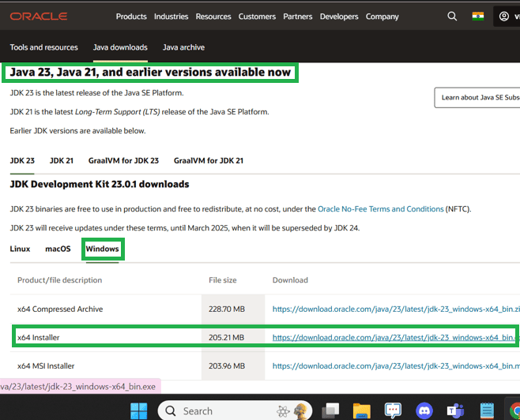Select the Linux platform tab

pyautogui.click(x=20, y=249)
